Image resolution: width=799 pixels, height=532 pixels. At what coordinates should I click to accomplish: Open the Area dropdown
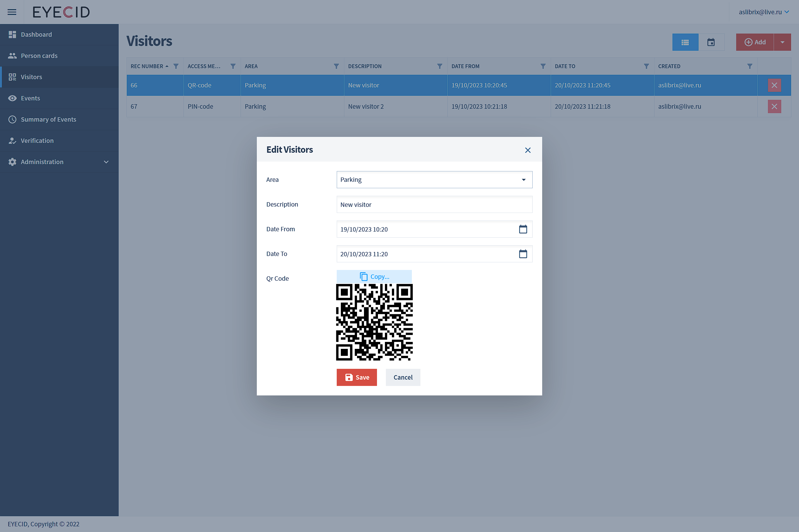pos(434,179)
